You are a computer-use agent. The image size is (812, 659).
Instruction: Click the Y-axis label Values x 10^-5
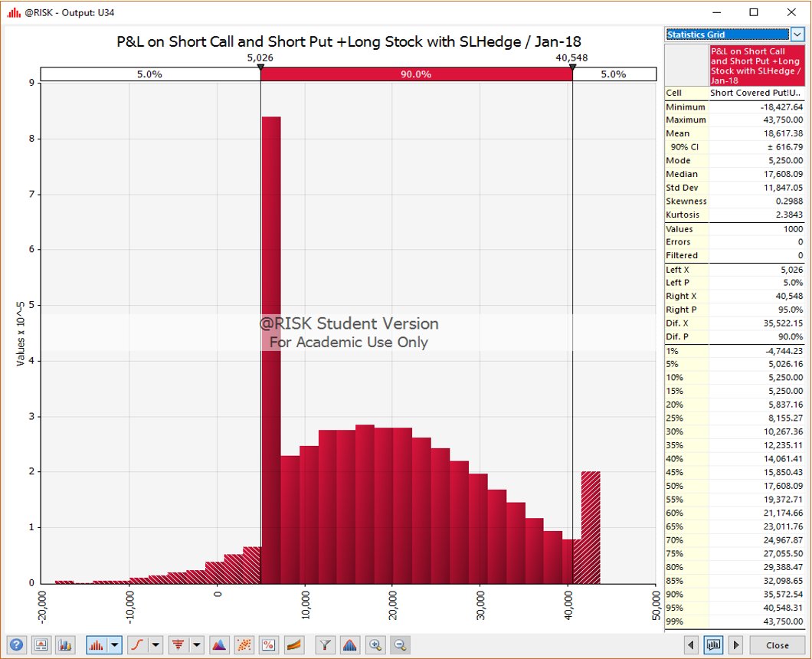(21, 334)
